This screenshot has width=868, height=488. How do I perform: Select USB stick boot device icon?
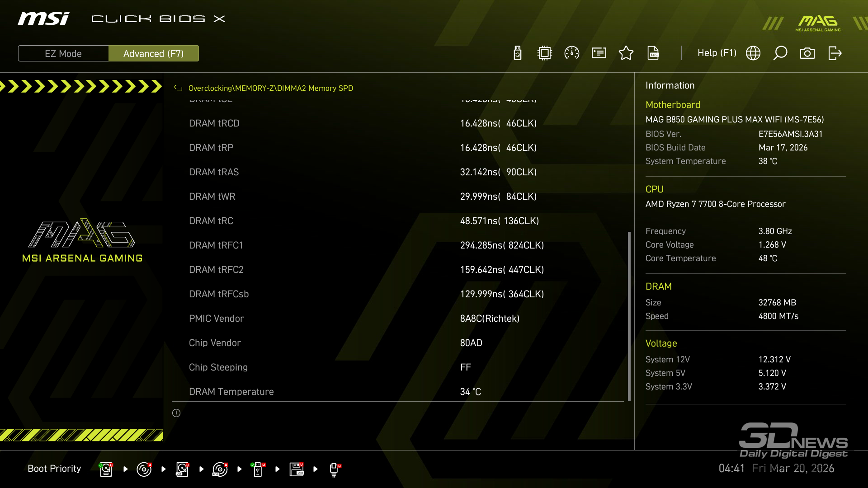coord(258,469)
